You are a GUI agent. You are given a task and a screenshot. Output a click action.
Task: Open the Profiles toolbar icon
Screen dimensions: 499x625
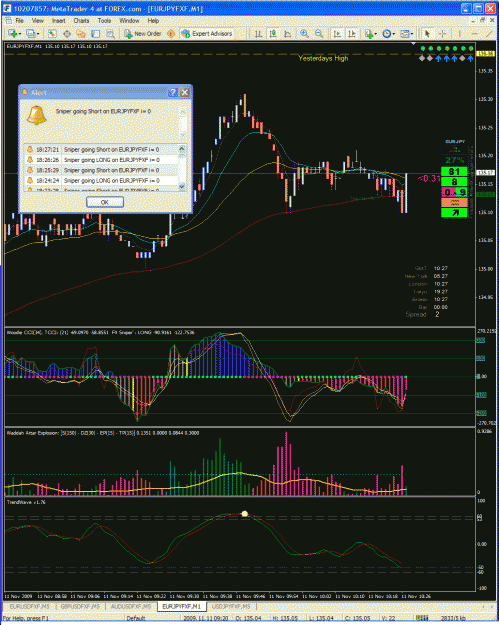pyautogui.click(x=31, y=34)
